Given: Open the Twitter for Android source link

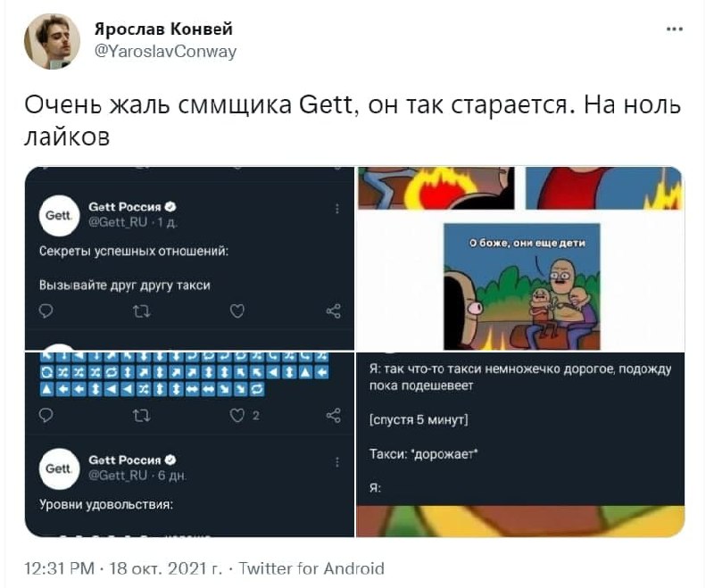Looking at the screenshot, I should click(312, 568).
